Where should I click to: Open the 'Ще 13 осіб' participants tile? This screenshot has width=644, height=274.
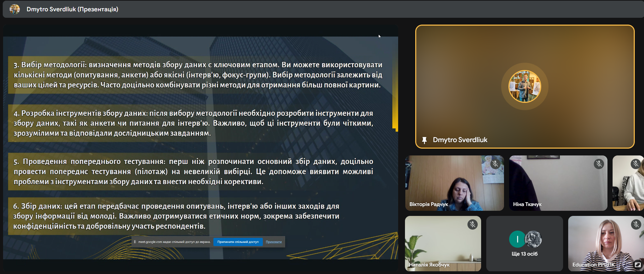click(x=524, y=254)
